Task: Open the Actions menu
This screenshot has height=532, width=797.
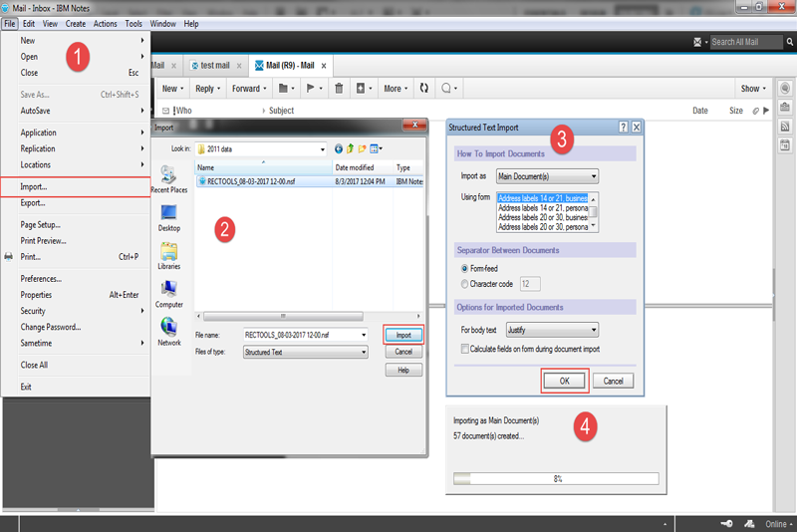Action: tap(105, 24)
